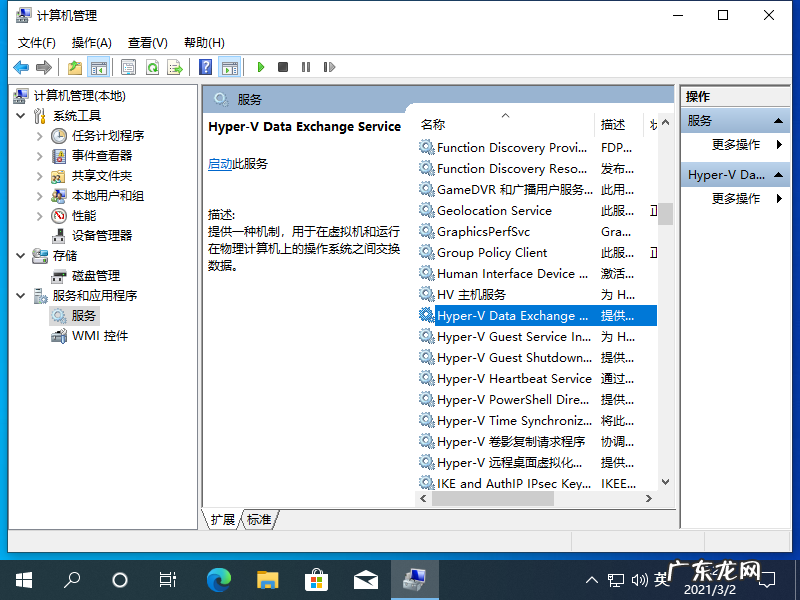Open Help using the question mark icon
The height and width of the screenshot is (600, 800).
pyautogui.click(x=205, y=67)
